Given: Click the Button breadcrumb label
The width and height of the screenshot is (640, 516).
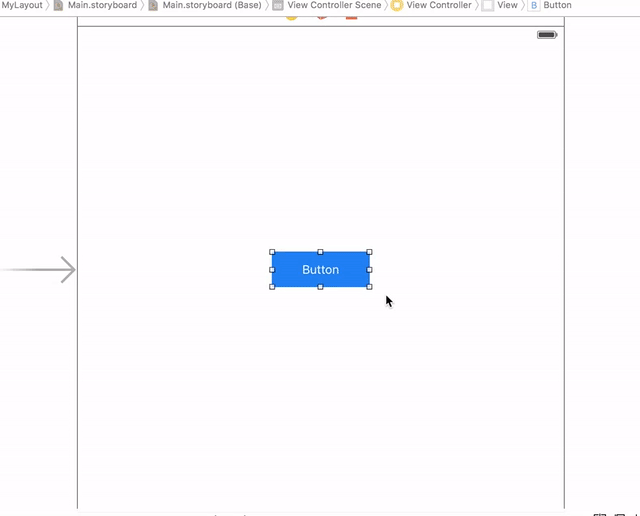Looking at the screenshot, I should coord(557,5).
